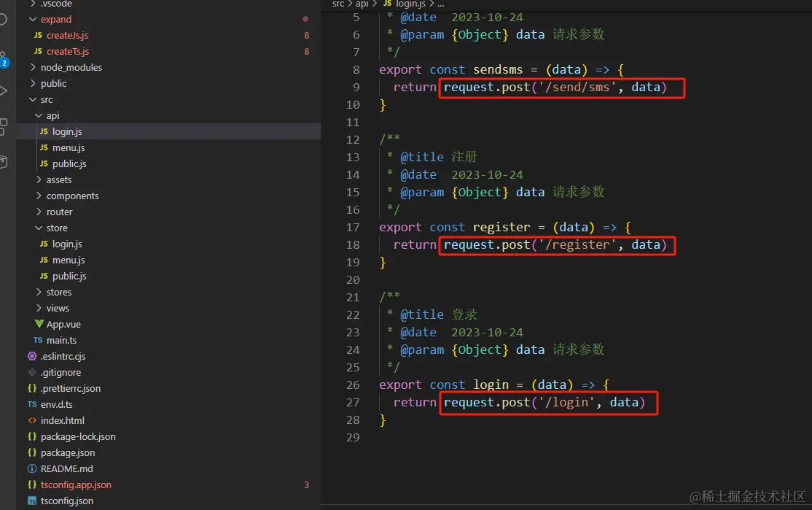The image size is (812, 510).
Task: Click the JS icon of login.js under store
Action: pyautogui.click(x=44, y=244)
